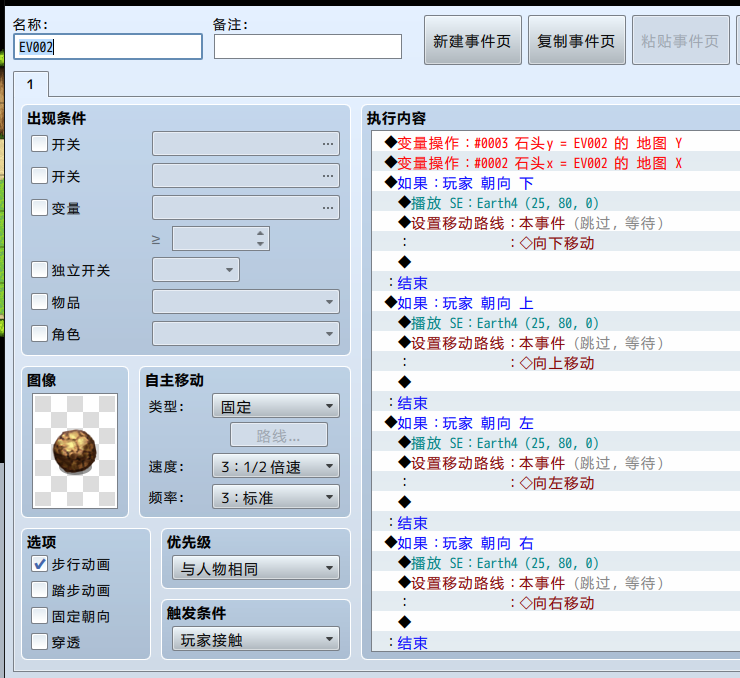
Task: Select 播放 SE Earth4 under 朝向 右
Action: pyautogui.click(x=555, y=562)
